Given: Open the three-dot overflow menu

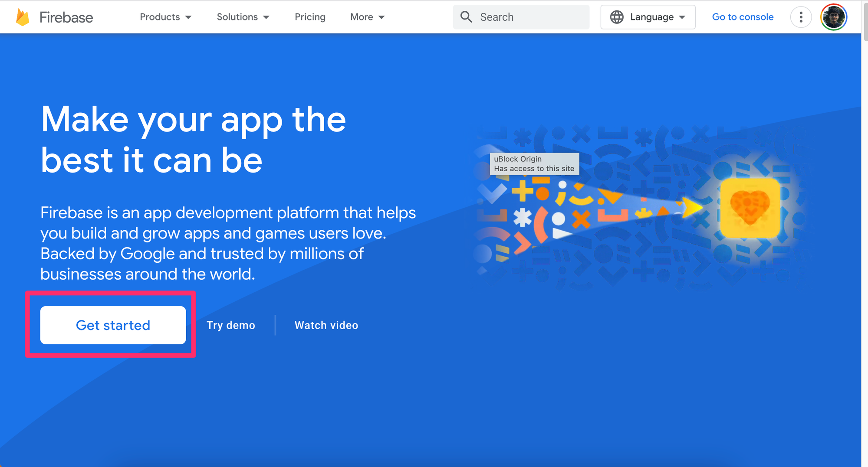Looking at the screenshot, I should pos(801,17).
